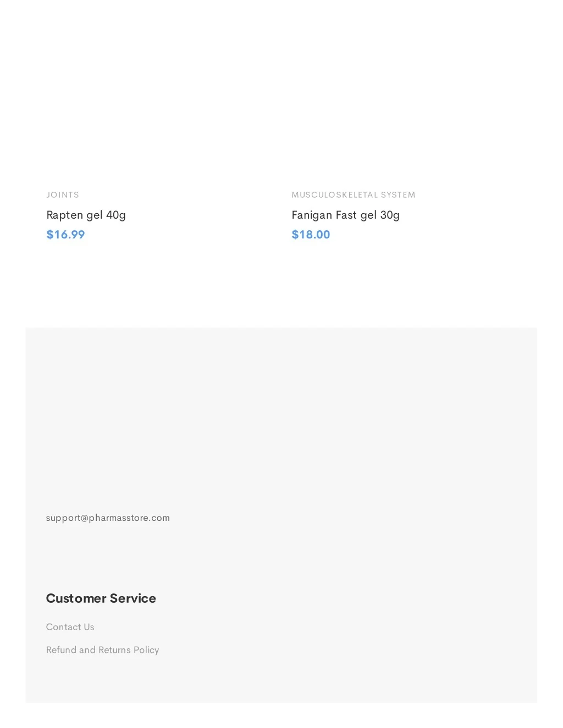Open the Rapten gel 40g product page
563x728 pixels.
86,215
